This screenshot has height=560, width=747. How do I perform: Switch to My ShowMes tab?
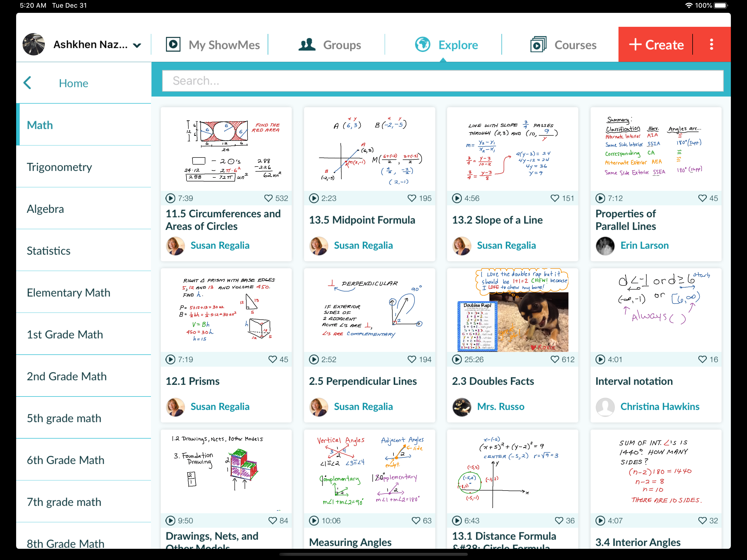pyautogui.click(x=213, y=45)
